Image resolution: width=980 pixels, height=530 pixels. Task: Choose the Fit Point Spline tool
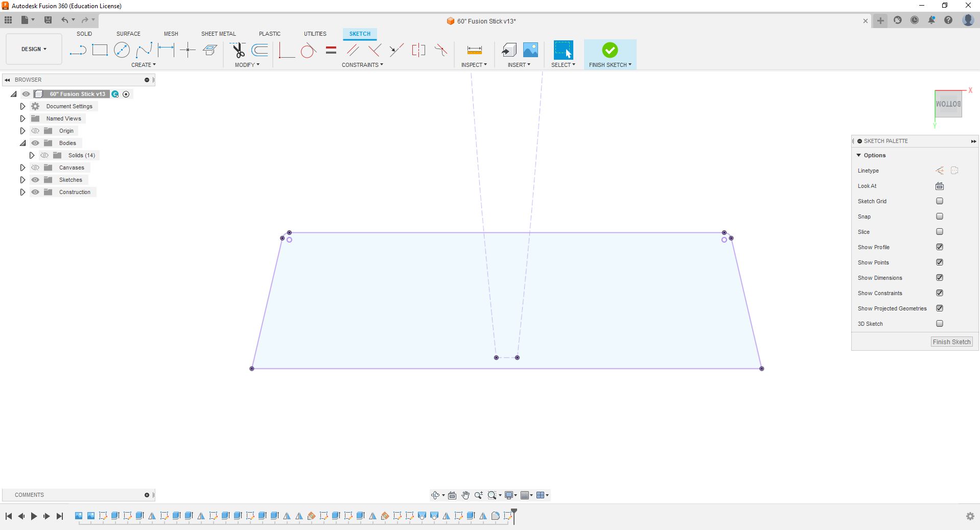[144, 50]
